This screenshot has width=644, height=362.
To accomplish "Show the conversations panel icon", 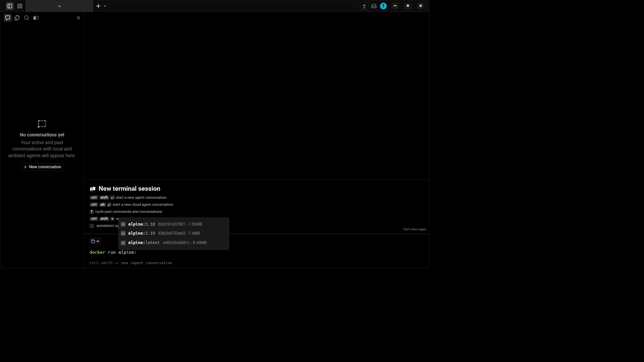I will click(8, 18).
